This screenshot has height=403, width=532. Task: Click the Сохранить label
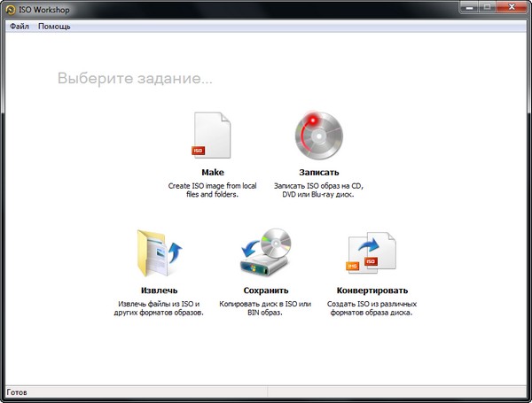266,291
